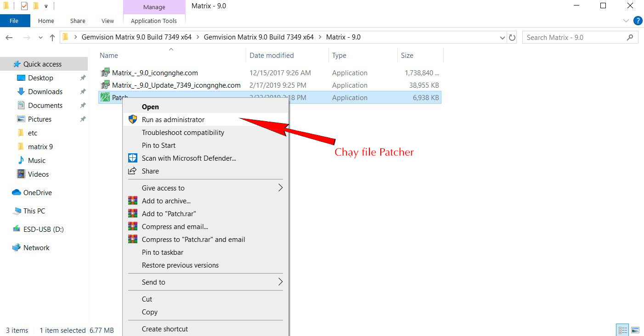Click breadcrumb arrow before Matrix - 9.0
Viewport: 644px width, 336px height.
pyautogui.click(x=320, y=38)
